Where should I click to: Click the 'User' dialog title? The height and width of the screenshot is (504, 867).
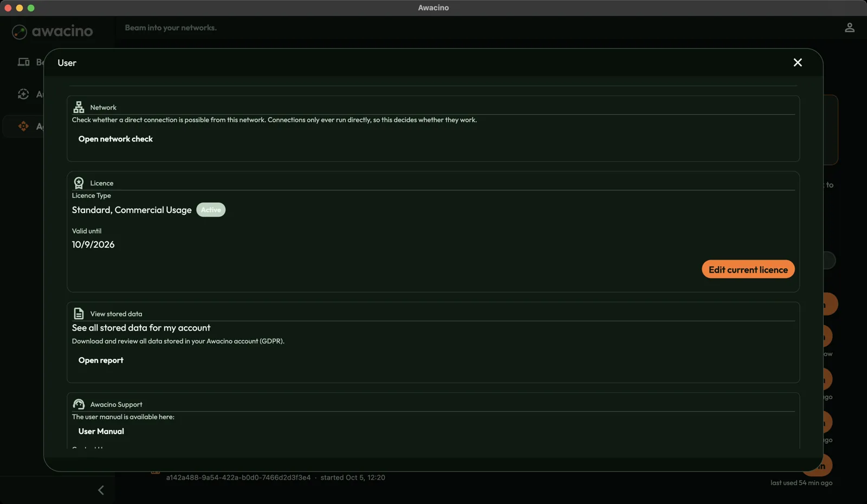(67, 63)
